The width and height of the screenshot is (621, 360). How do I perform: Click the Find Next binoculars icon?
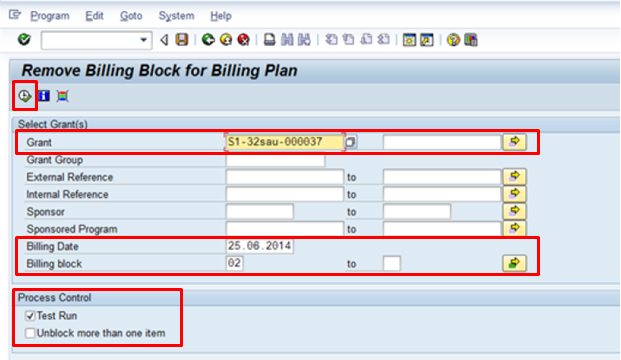[x=304, y=40]
